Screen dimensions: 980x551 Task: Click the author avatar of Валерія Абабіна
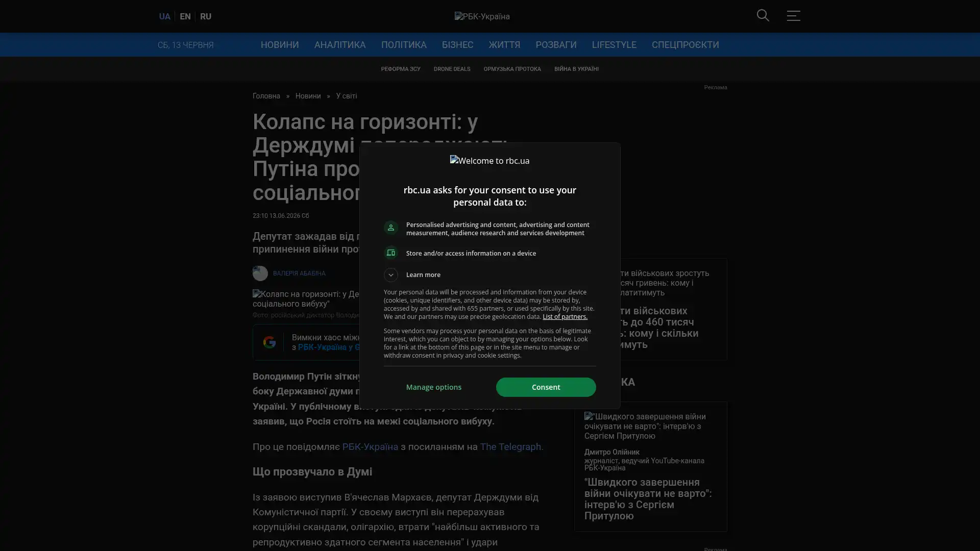[260, 273]
